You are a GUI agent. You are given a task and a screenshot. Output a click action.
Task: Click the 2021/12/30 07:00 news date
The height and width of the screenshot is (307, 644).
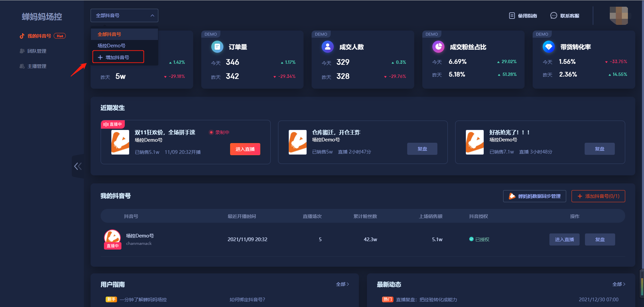599,300
